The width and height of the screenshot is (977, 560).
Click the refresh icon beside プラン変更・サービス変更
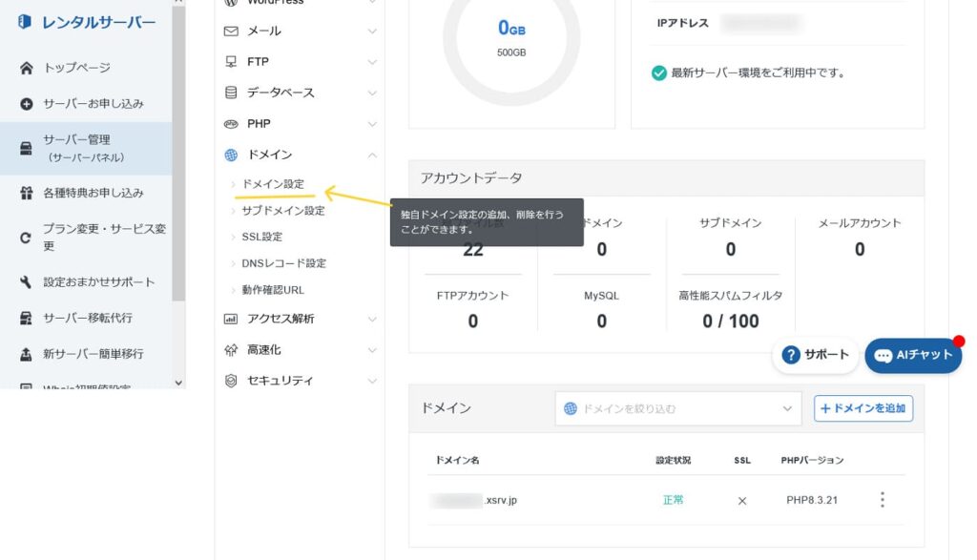tap(26, 238)
